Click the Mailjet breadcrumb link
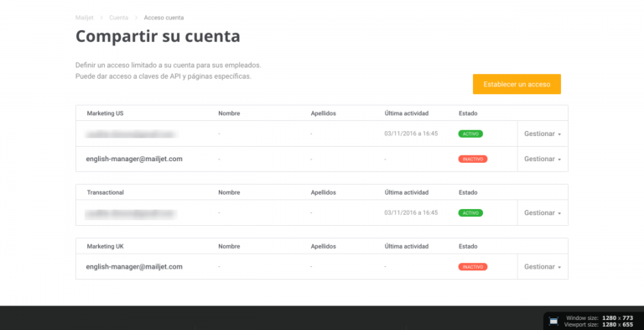644x330 pixels. pos(85,18)
